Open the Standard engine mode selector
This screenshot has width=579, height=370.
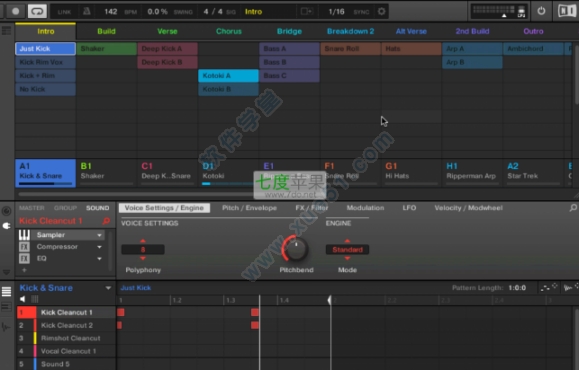pos(347,250)
